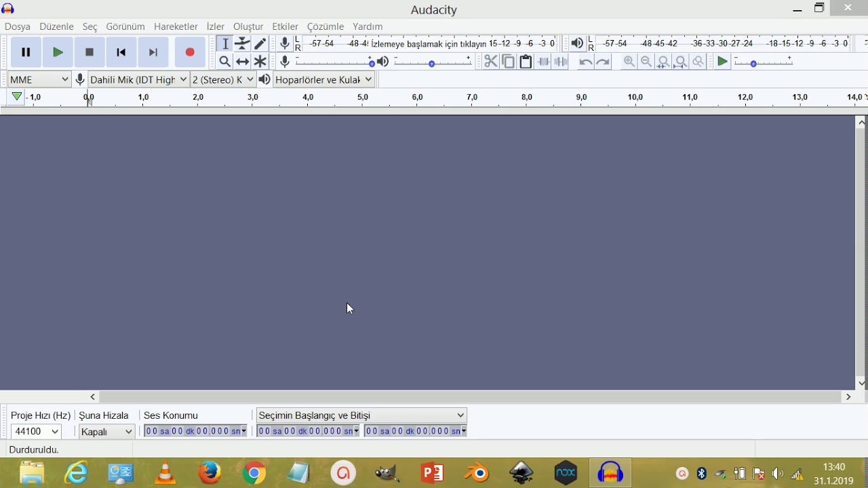Adjust the playback volume slider
Image resolution: width=868 pixels, height=488 pixels.
click(433, 62)
